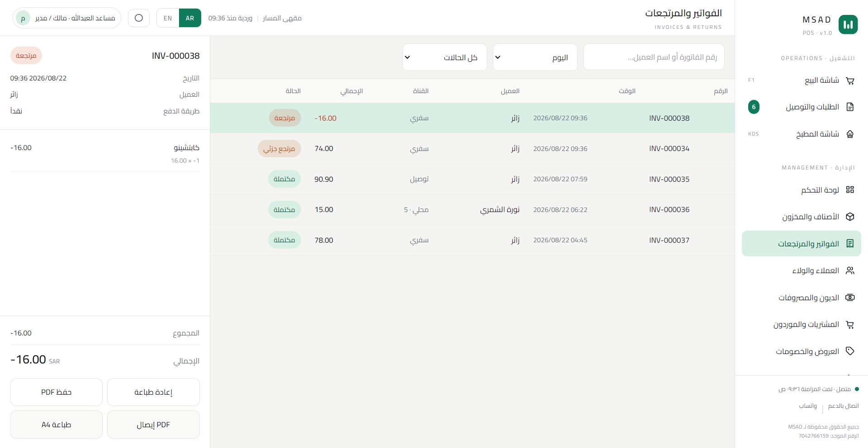Select the AR language option
The image size is (868, 448).
pyautogui.click(x=190, y=18)
